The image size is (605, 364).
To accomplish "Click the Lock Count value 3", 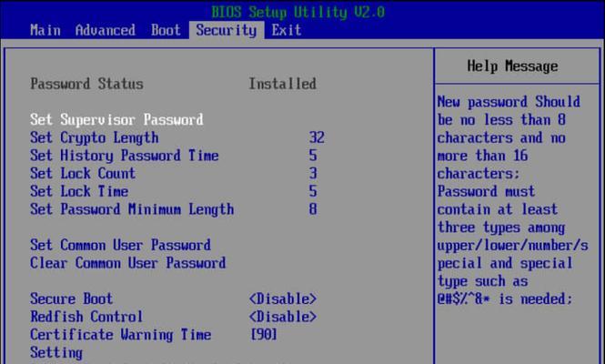I will (x=313, y=173).
